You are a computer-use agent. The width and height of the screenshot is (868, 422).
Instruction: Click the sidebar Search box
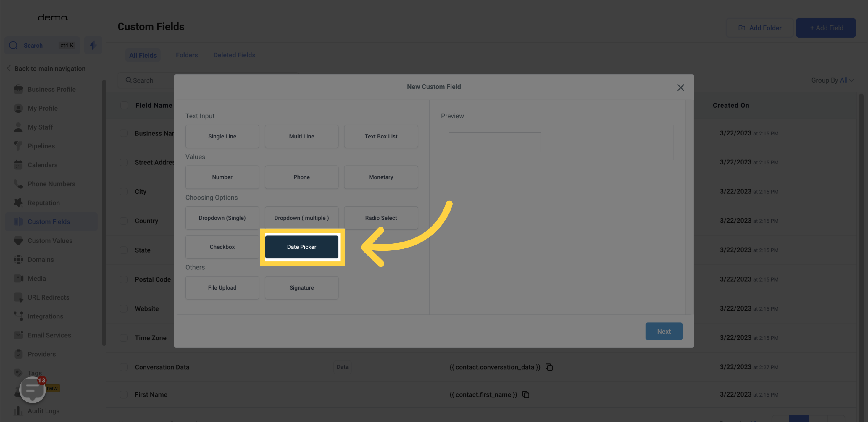42,45
